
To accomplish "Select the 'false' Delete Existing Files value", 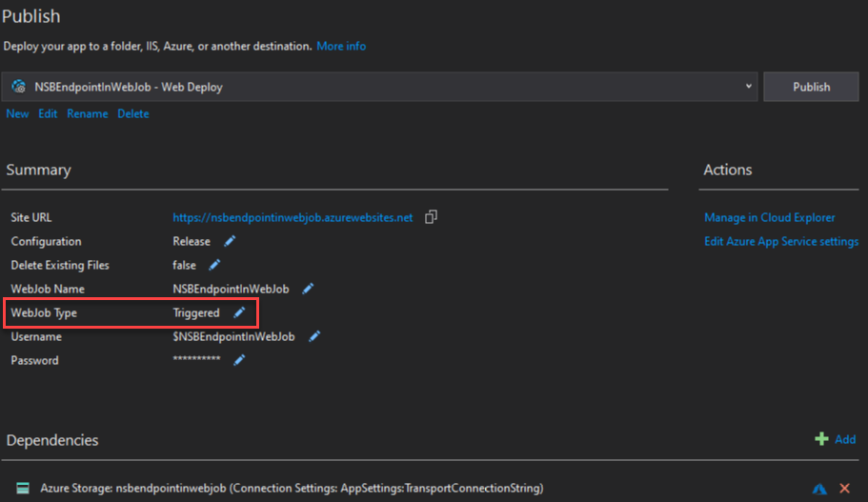I will [x=184, y=265].
